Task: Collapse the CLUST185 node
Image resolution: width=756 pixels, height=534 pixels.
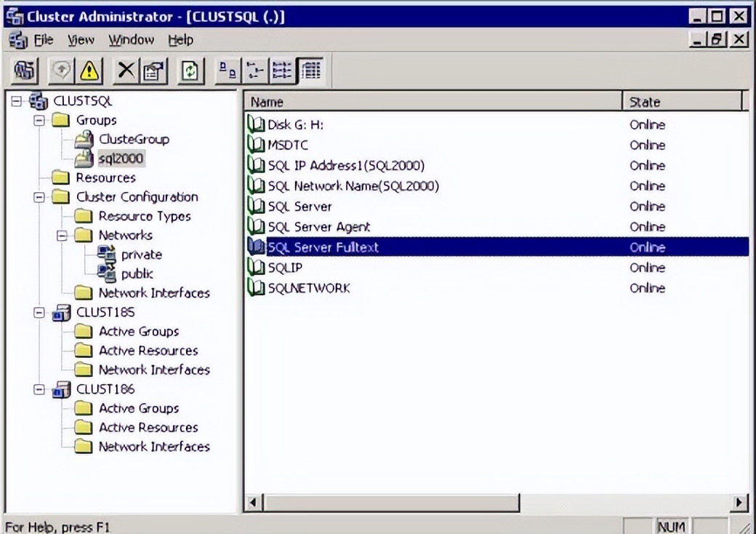Action: tap(41, 312)
